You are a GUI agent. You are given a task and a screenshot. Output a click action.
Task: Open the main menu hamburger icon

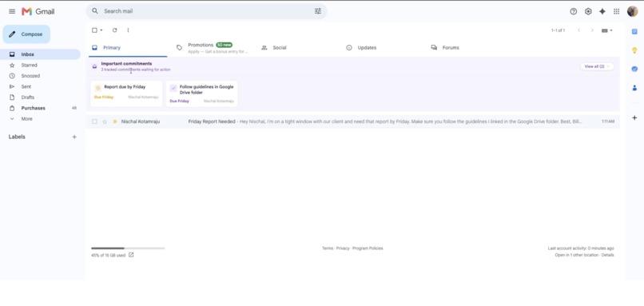(12, 11)
